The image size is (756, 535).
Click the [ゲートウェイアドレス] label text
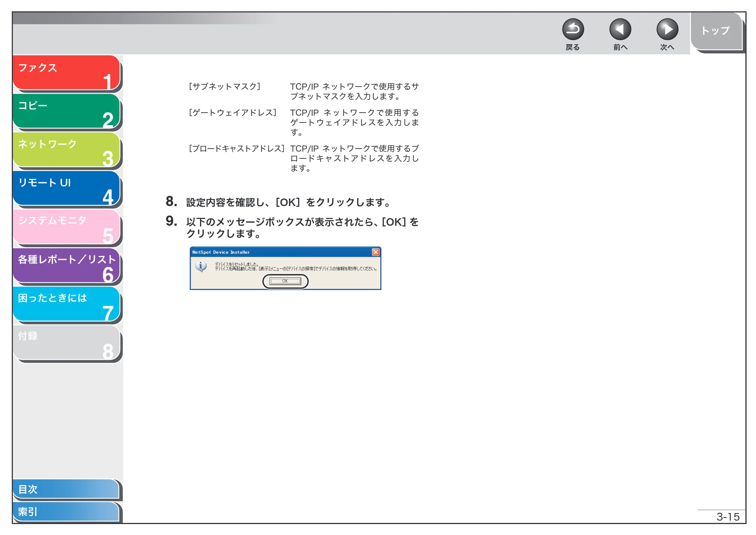[232, 113]
